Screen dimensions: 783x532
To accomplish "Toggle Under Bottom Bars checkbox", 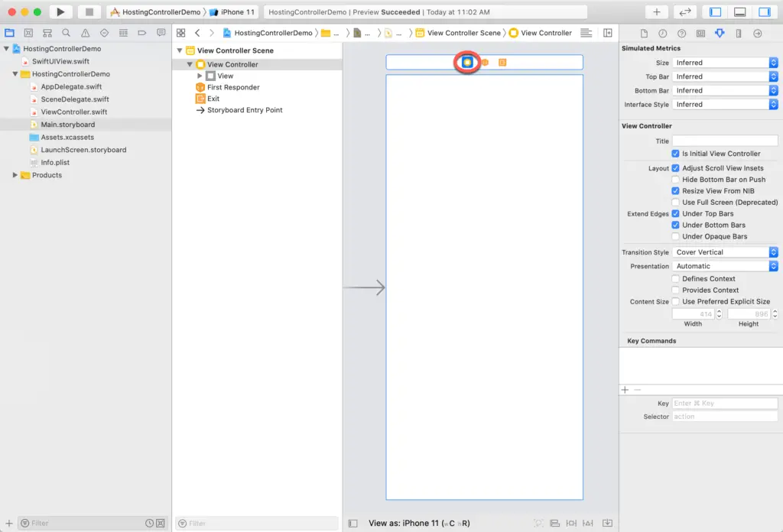I will coord(675,225).
